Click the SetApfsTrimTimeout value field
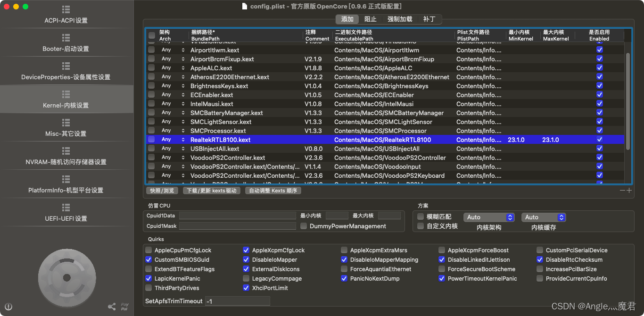 tap(238, 301)
